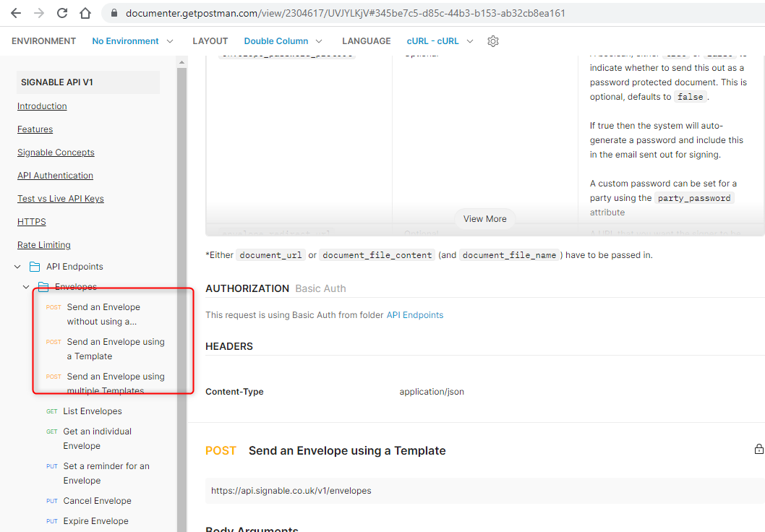Collapse the Envelopes folder chevron

[x=26, y=287]
